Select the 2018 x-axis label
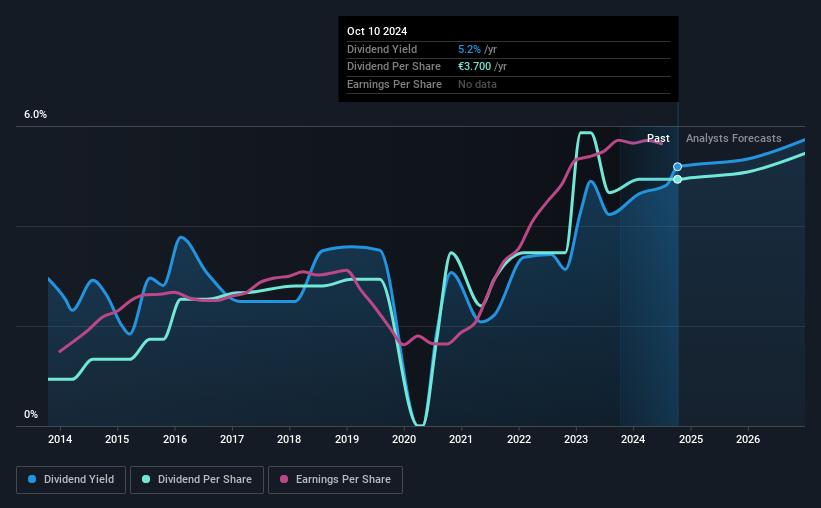This screenshot has width=821, height=508. [x=289, y=439]
